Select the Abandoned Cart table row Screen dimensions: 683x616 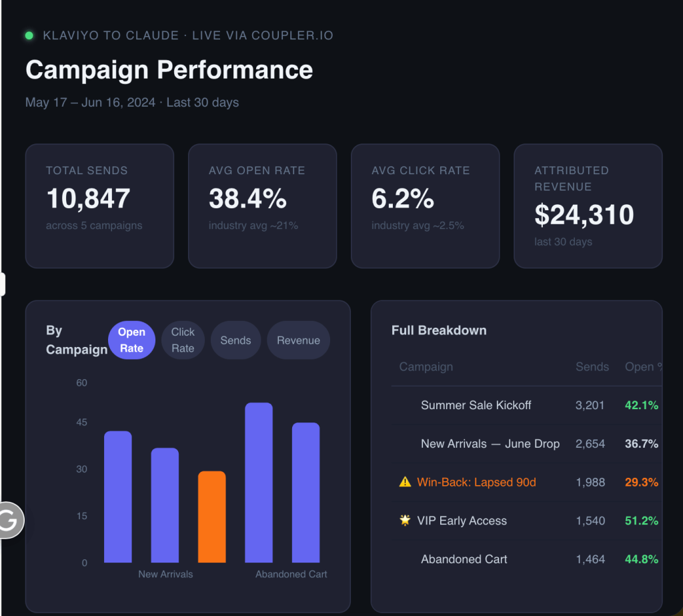527,559
